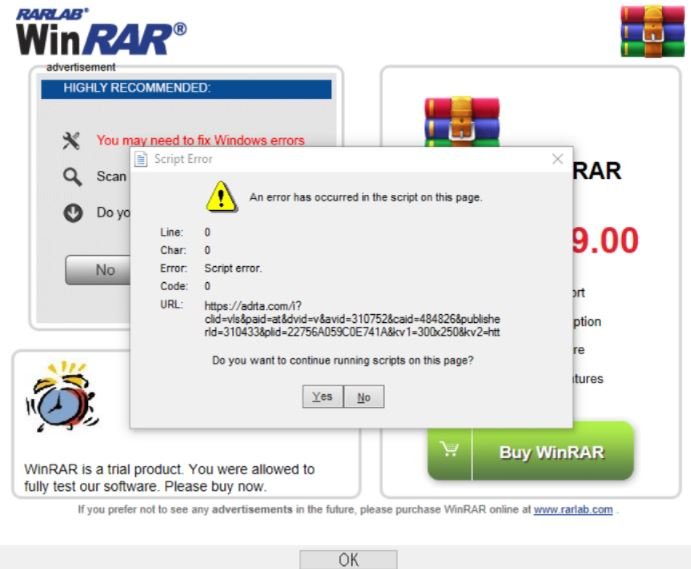Click the "Scan" text in advertisement

coord(111,177)
